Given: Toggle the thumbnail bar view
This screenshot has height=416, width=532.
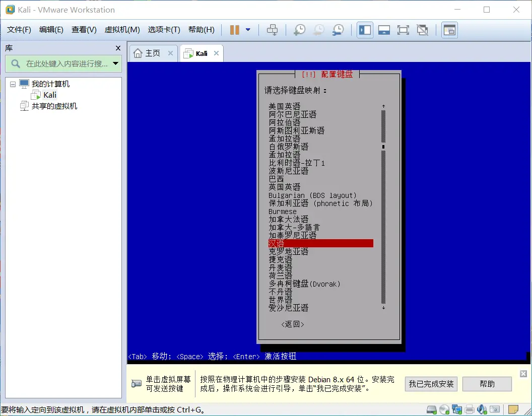Looking at the screenshot, I should (x=384, y=30).
